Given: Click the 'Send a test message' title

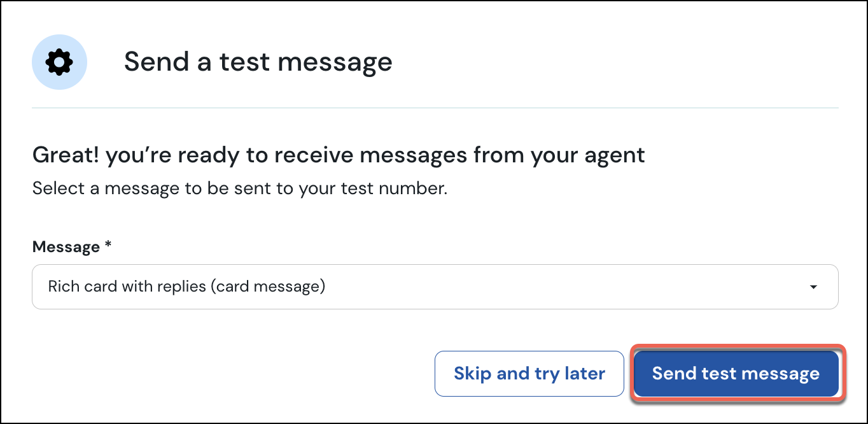Looking at the screenshot, I should point(258,62).
